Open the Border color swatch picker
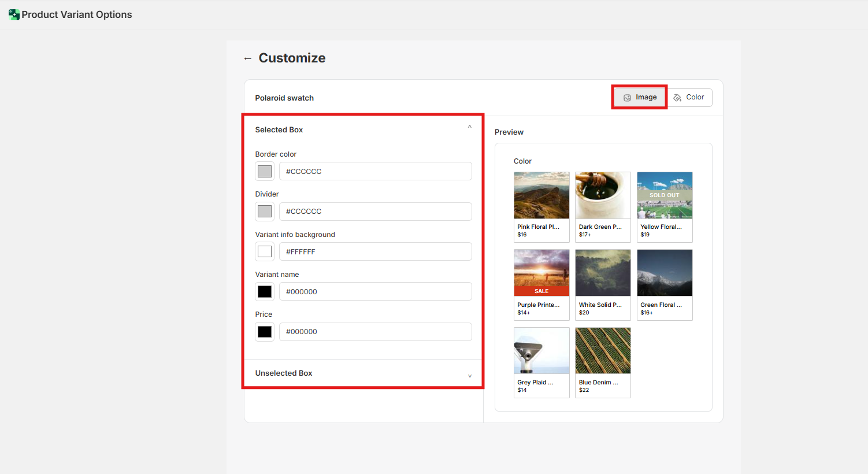 [265, 172]
